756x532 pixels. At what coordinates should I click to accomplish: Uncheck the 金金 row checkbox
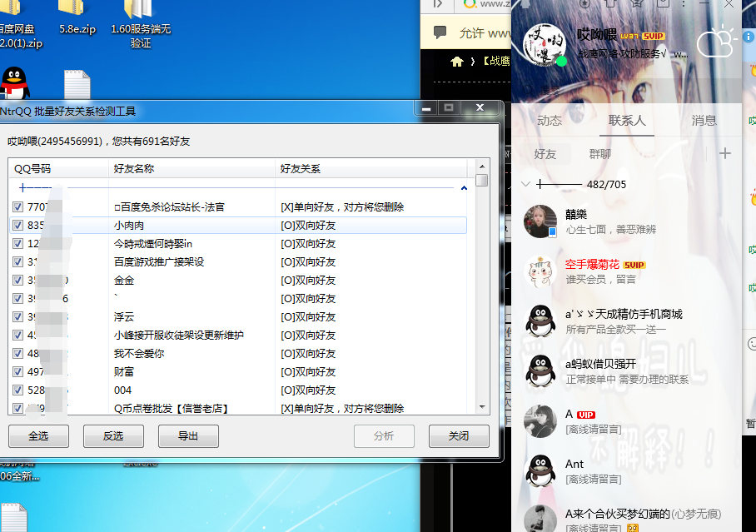pos(17,281)
